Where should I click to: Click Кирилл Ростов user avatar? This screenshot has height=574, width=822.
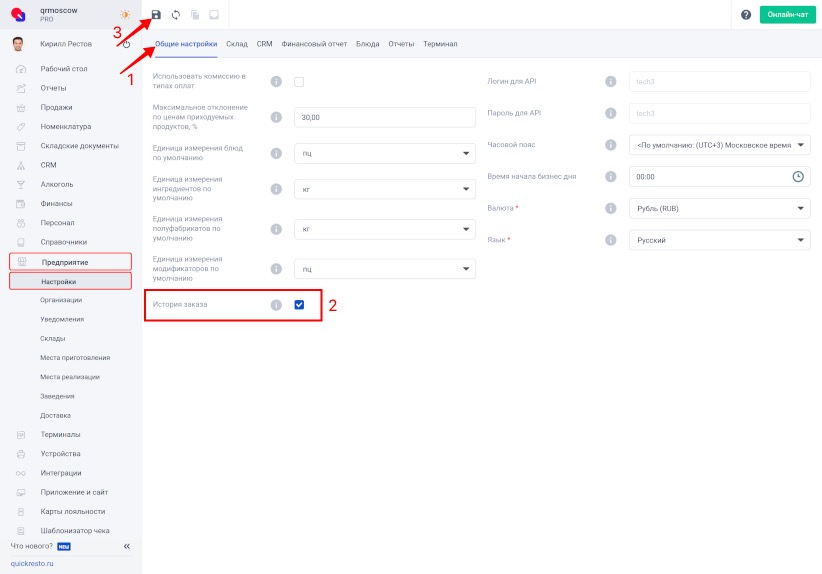[x=18, y=44]
